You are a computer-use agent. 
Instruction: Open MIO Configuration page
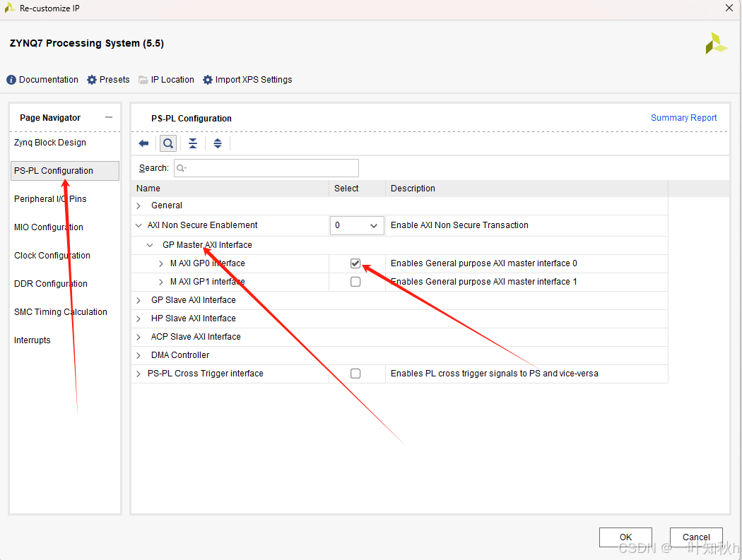point(49,227)
